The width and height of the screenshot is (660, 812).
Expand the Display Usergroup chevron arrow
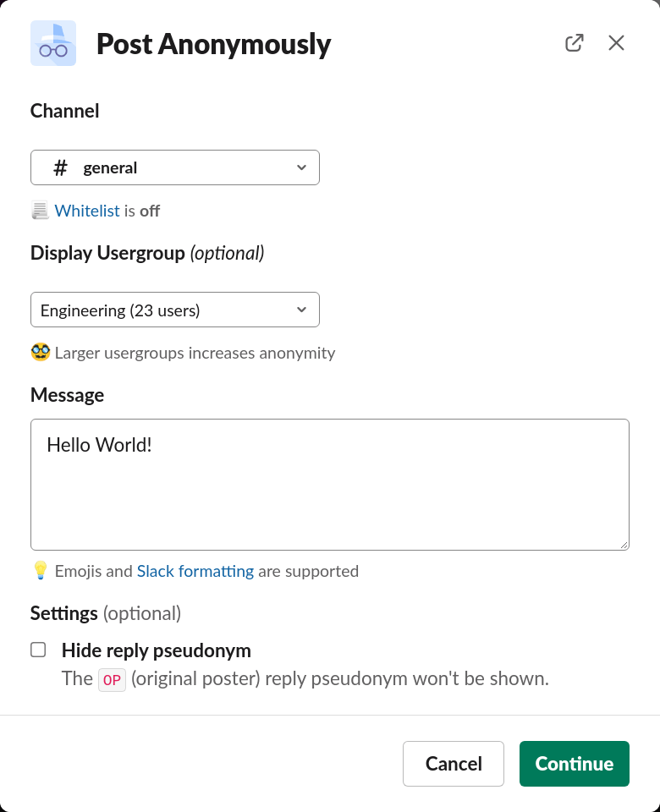coord(302,310)
